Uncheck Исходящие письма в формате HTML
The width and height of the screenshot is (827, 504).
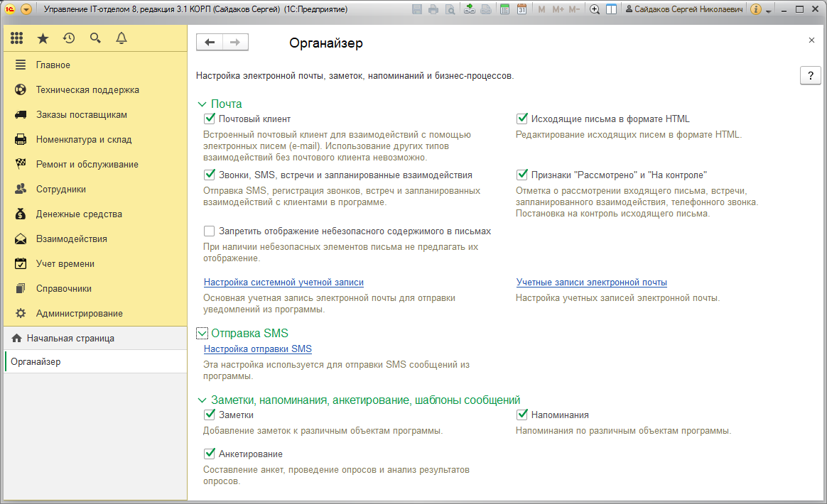(x=522, y=119)
